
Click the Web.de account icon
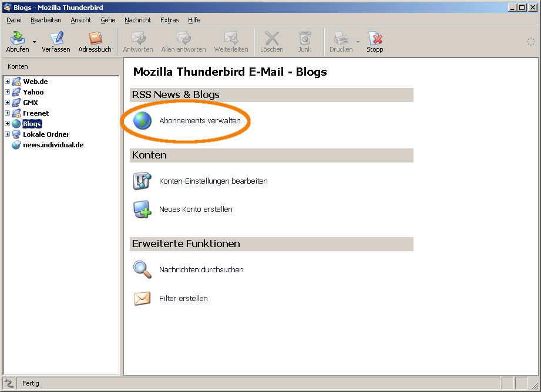pos(16,82)
